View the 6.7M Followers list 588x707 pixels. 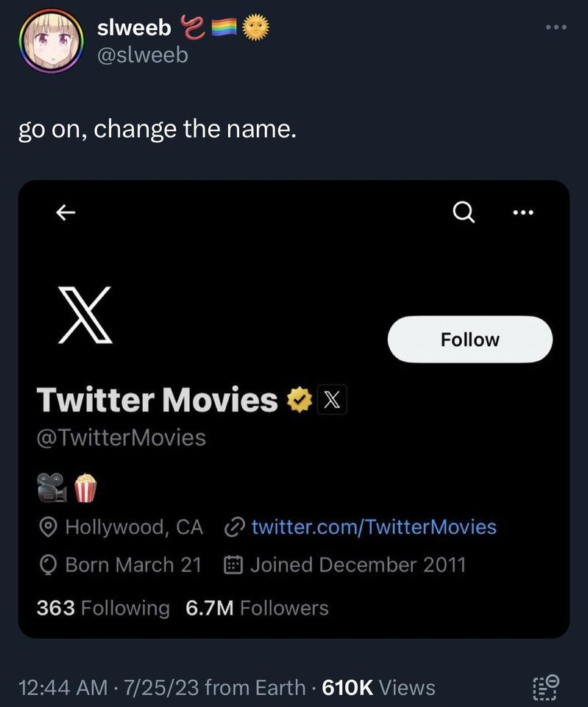tap(257, 608)
